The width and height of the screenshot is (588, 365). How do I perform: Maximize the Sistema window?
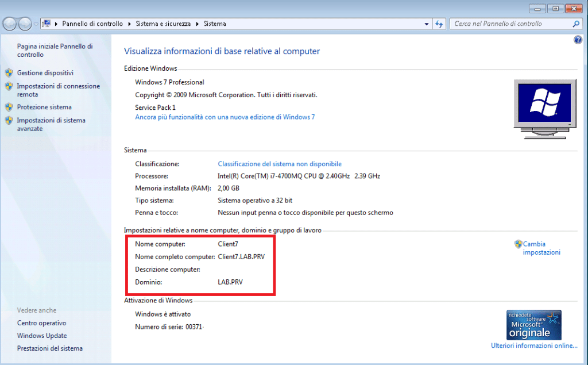pos(555,8)
